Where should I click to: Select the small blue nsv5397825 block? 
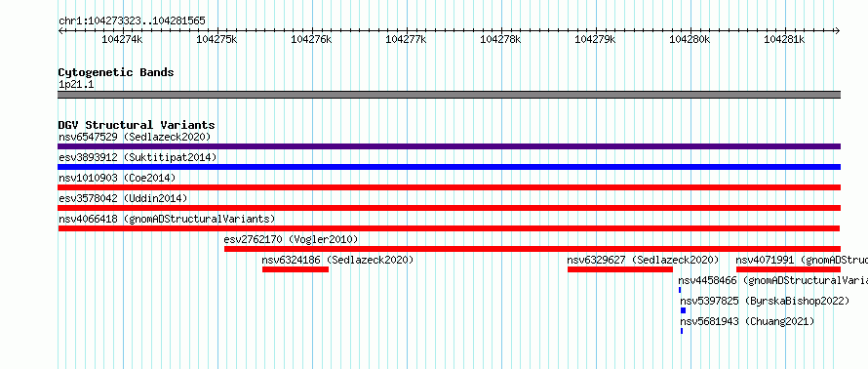(x=683, y=310)
